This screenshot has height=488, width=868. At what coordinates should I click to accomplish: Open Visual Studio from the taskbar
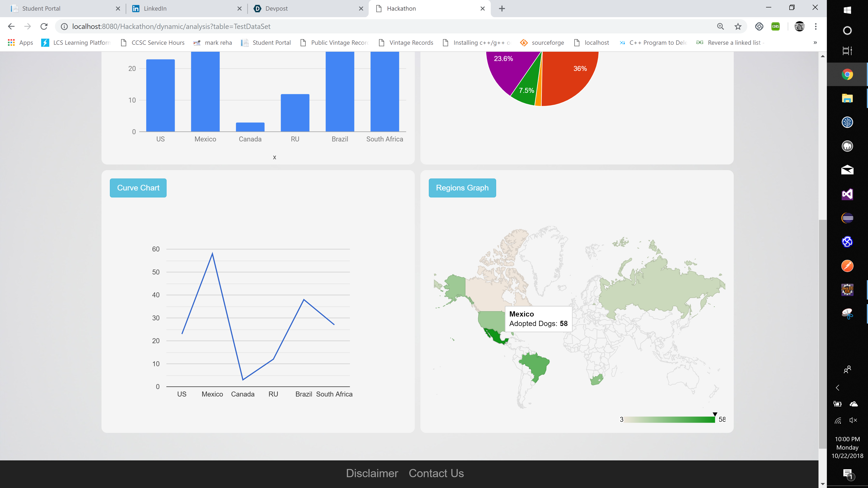click(x=847, y=194)
